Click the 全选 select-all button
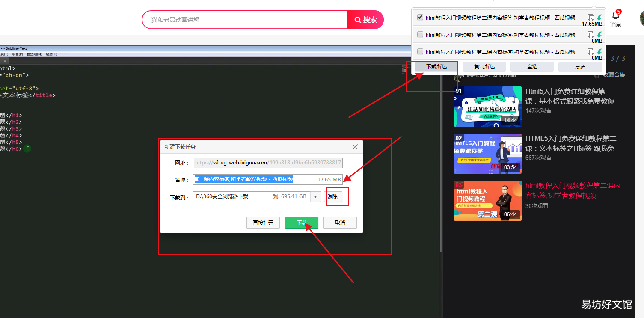644x318 pixels. (x=532, y=67)
